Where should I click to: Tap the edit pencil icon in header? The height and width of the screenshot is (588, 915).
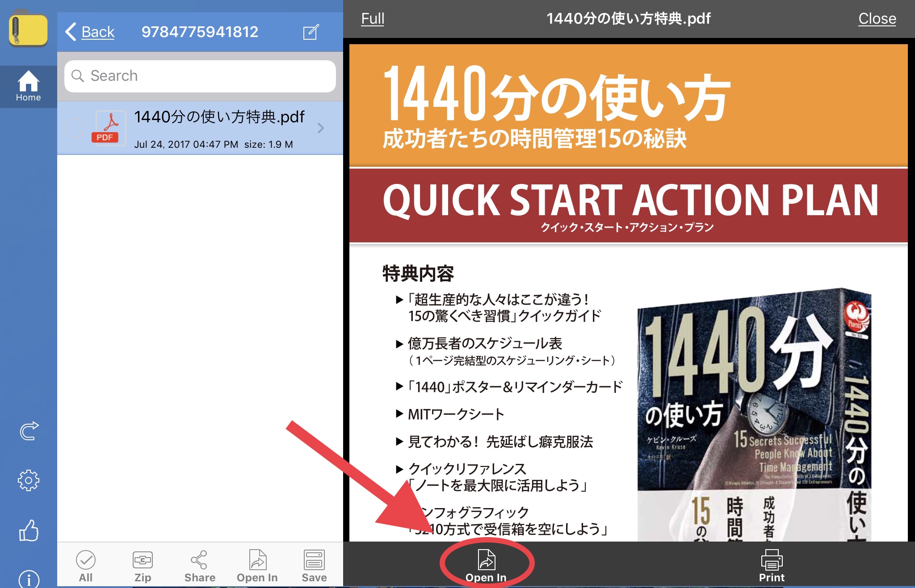coord(311,32)
